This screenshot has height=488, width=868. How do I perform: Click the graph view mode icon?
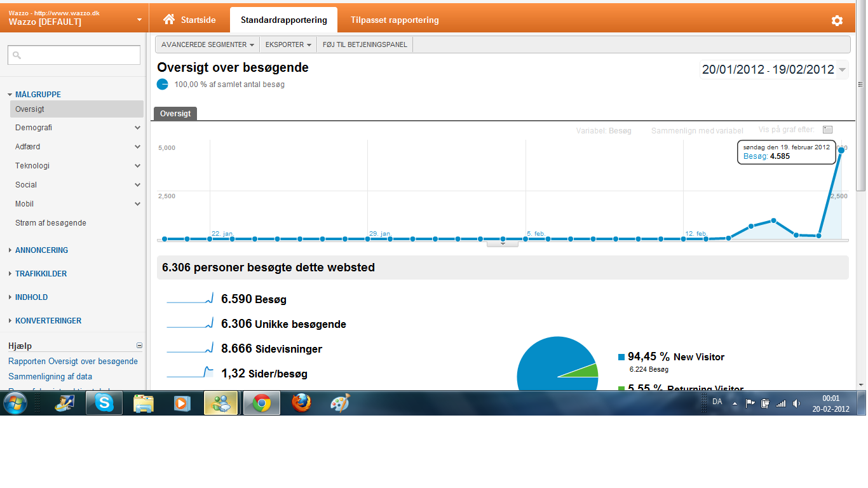(x=827, y=130)
